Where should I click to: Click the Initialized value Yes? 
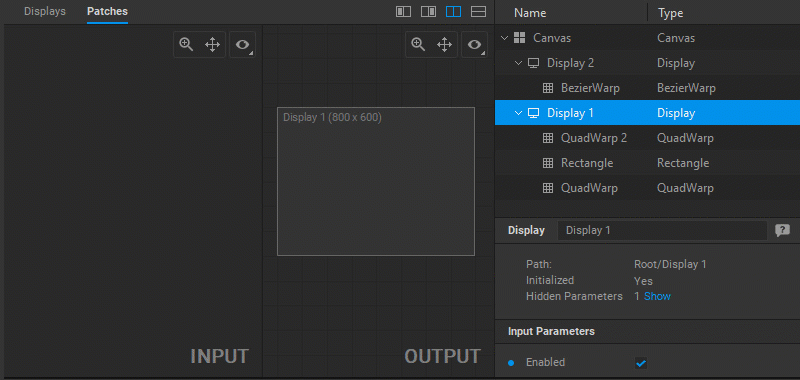tap(643, 281)
